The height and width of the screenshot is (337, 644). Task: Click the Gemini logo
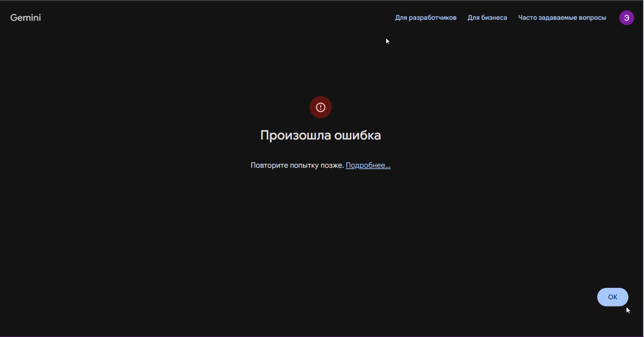pyautogui.click(x=25, y=18)
